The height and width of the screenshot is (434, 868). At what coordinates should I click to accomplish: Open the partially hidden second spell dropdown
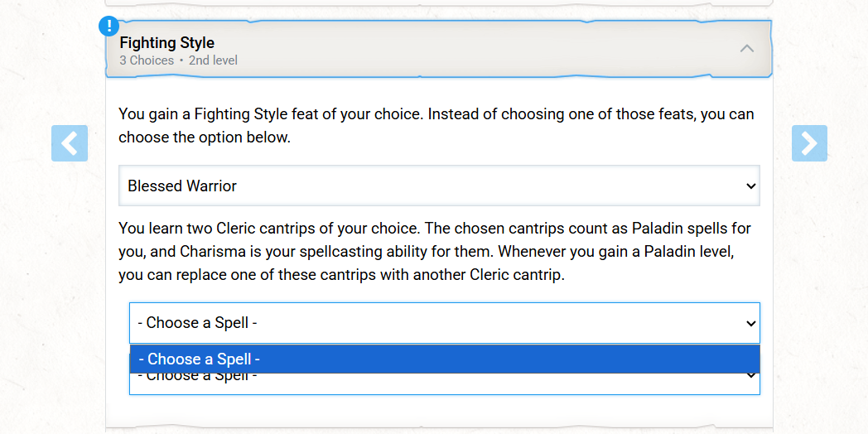[445, 383]
